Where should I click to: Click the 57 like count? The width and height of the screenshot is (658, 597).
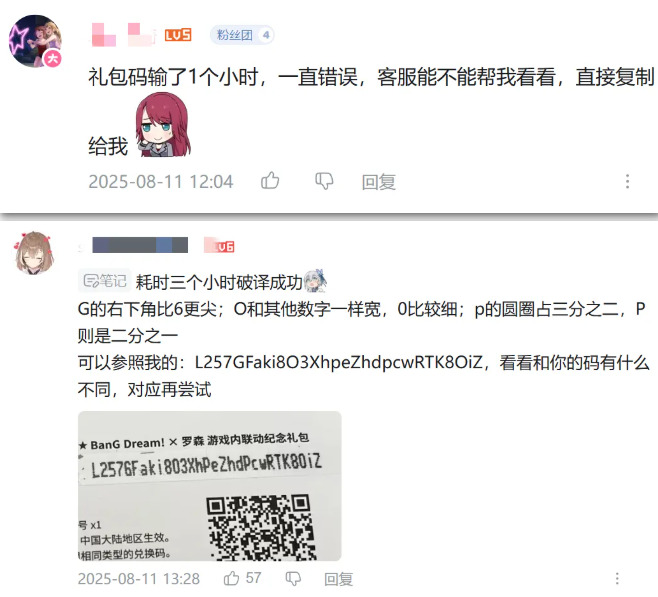253,578
